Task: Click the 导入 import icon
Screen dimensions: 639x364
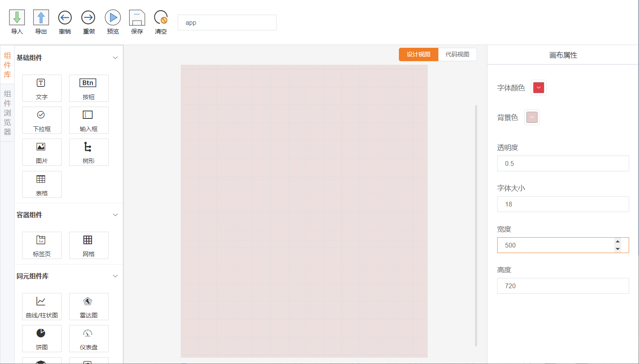Action: (x=17, y=18)
